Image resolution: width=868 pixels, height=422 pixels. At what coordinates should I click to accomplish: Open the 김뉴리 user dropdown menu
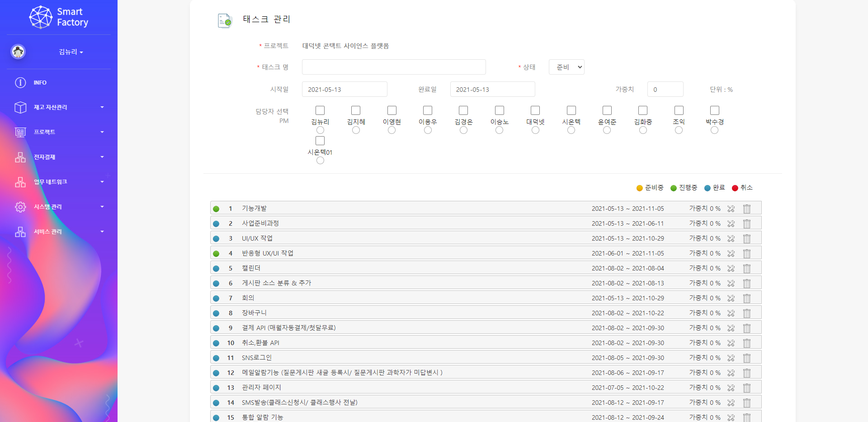click(71, 52)
